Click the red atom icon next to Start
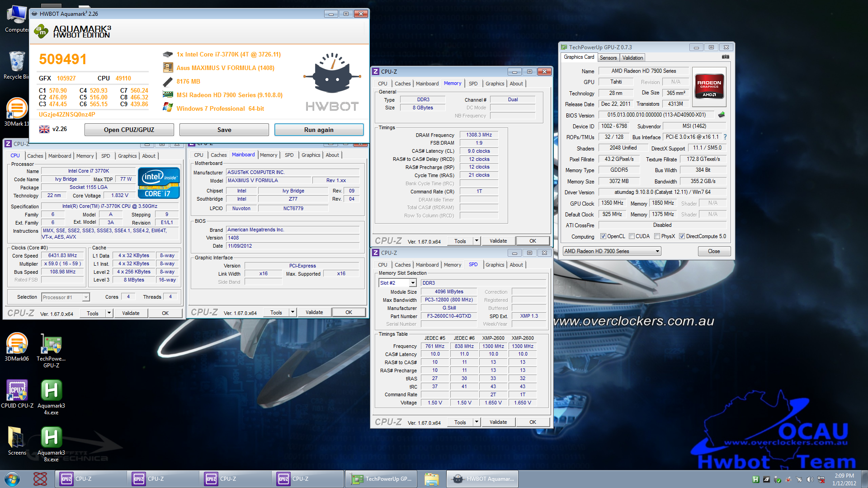The height and width of the screenshot is (488, 868). 40,479
